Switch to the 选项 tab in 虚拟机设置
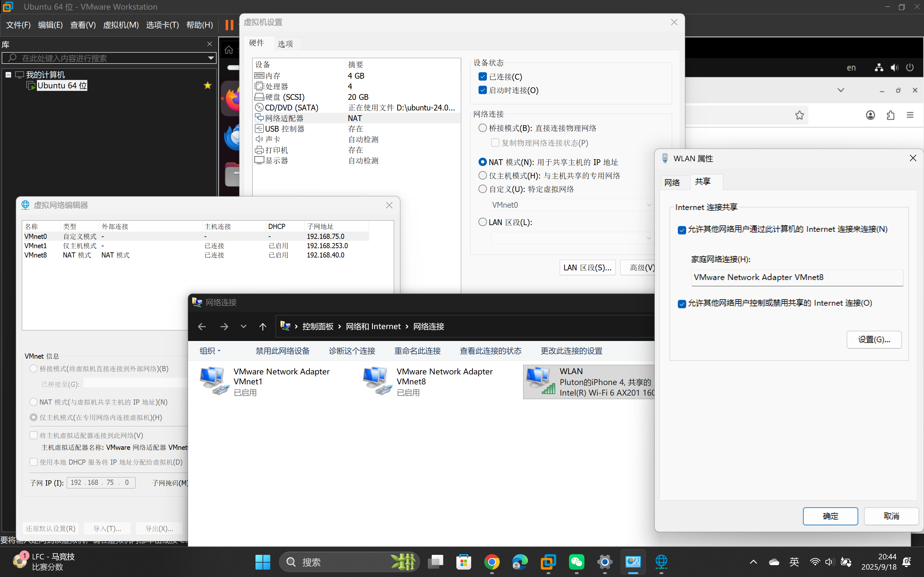This screenshot has height=577, width=924. tap(285, 43)
